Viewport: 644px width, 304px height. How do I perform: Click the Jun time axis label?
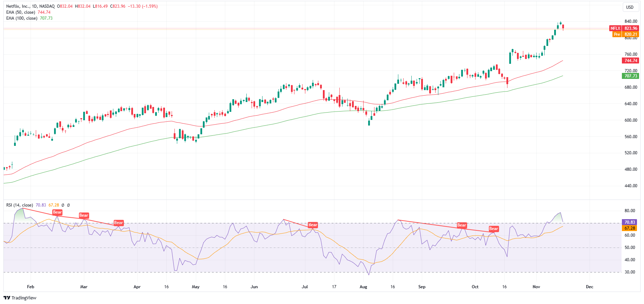(x=254, y=287)
